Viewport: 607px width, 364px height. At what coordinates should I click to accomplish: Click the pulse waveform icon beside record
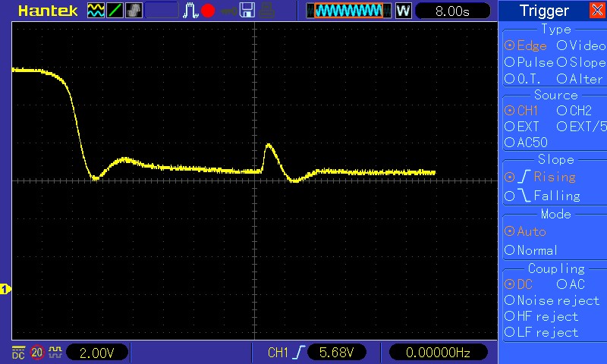190,11
